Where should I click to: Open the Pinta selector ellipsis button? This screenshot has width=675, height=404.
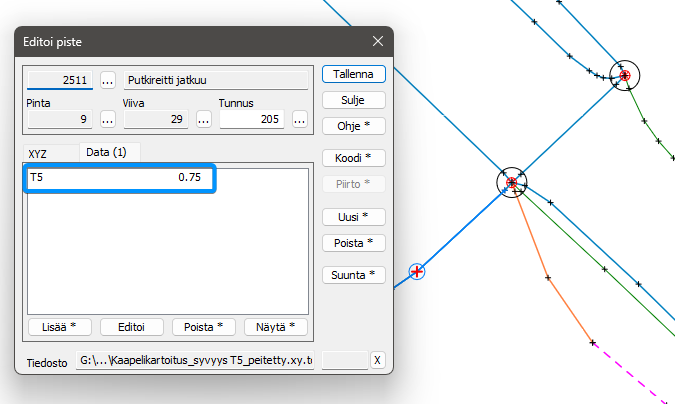point(108,119)
